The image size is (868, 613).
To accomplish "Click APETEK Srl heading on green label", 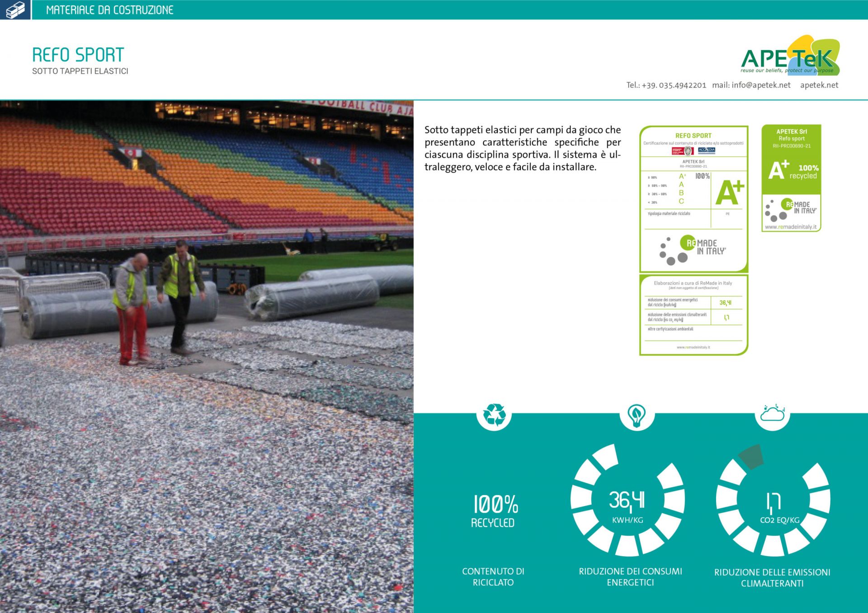I will (792, 131).
